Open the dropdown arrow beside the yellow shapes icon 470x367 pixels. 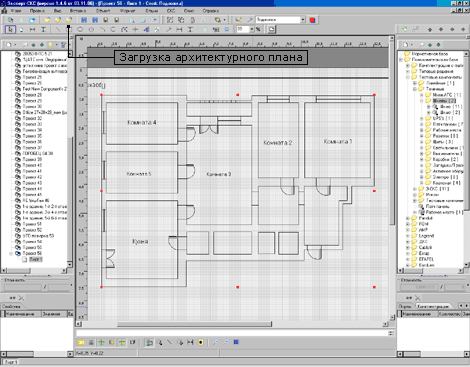(224, 20)
